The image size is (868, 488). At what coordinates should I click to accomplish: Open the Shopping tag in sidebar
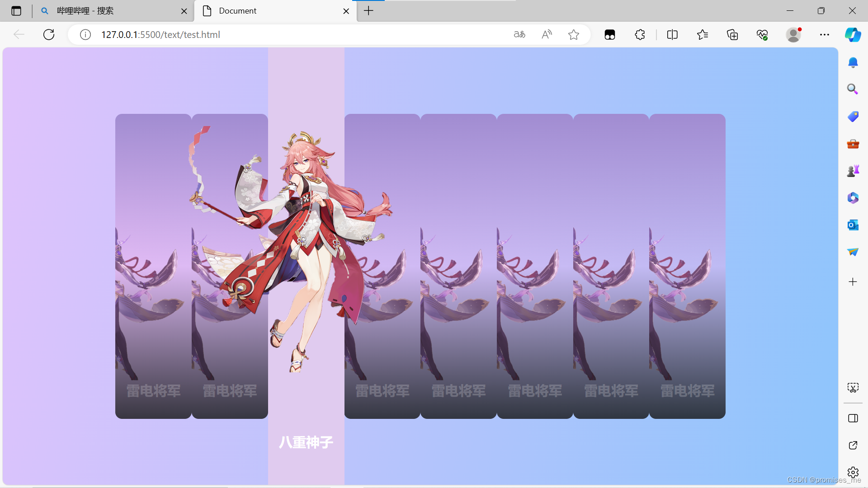[x=853, y=117]
